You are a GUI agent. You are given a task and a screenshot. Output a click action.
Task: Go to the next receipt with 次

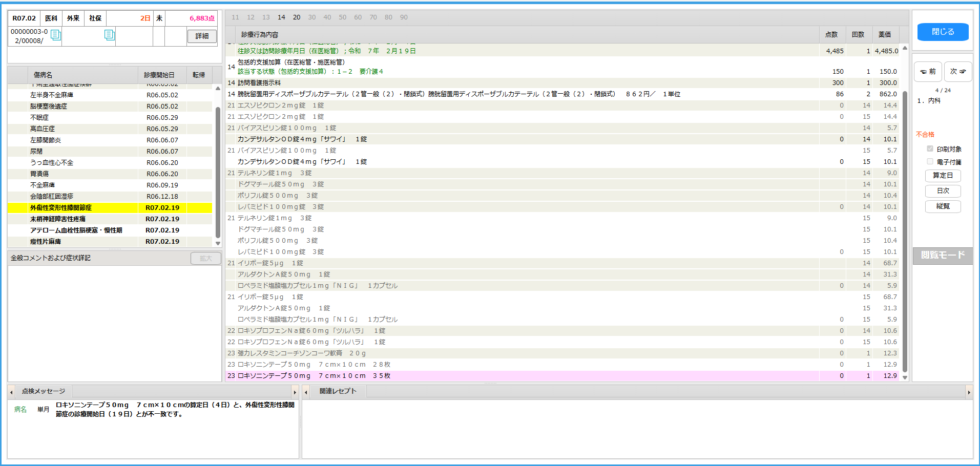coord(957,72)
